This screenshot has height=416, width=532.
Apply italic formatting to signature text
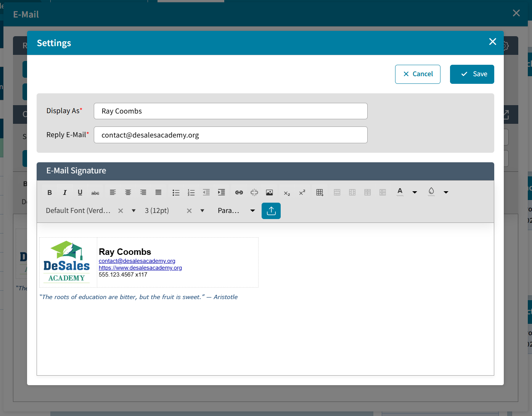[x=65, y=192]
